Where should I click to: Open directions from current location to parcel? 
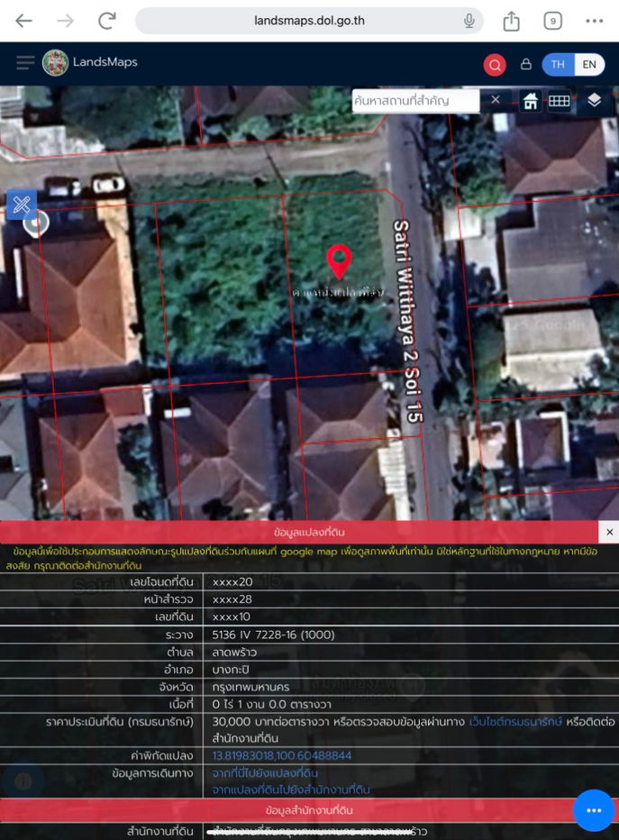pos(265,773)
